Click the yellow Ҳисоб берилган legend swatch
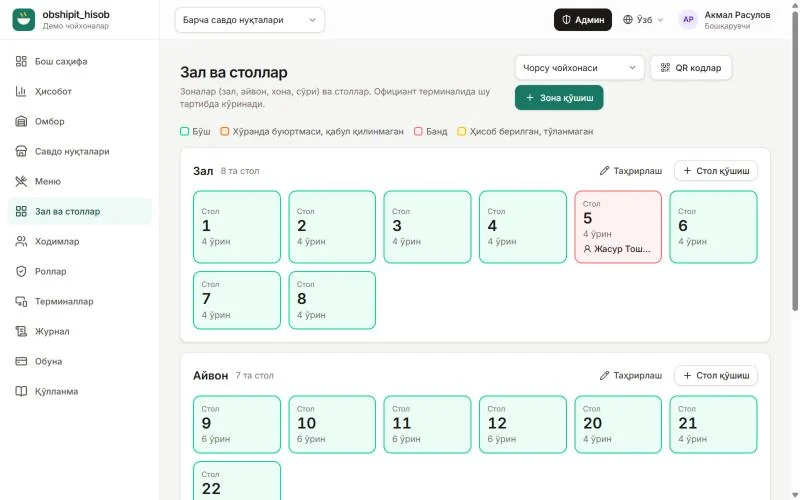The height and width of the screenshot is (500, 800). coord(461,131)
